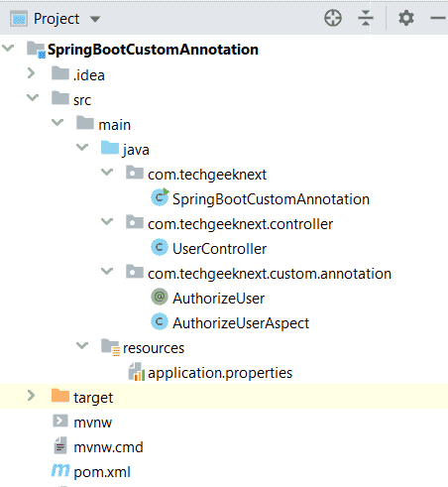Viewport: 448px width, 487px height.
Task: Hide the Project panel with minus icon
Action: pyautogui.click(x=438, y=18)
